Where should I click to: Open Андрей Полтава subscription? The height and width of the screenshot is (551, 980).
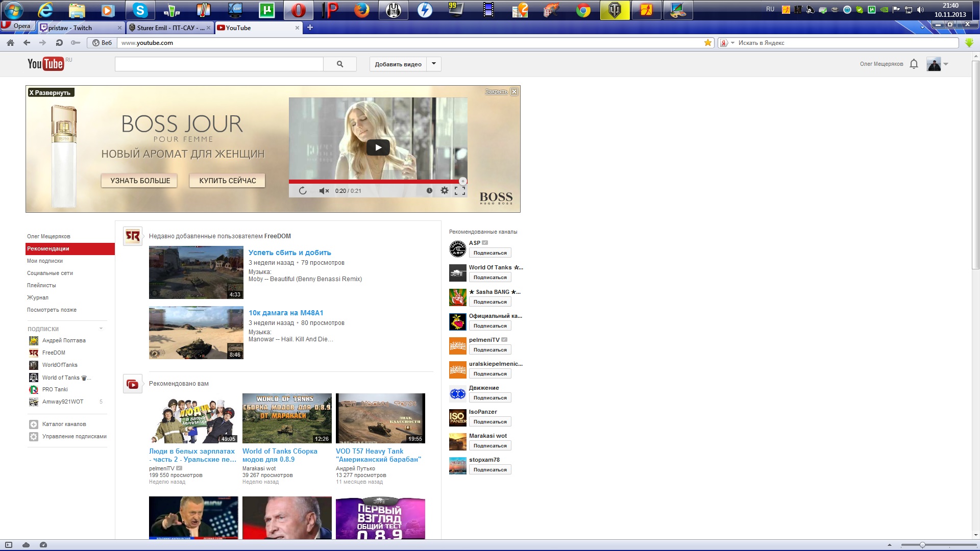tap(64, 341)
